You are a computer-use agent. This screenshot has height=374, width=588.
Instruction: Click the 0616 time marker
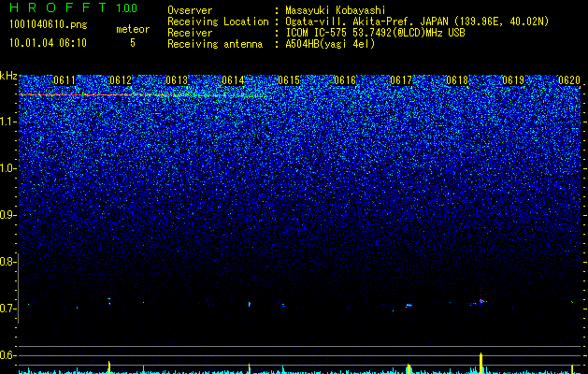pos(345,80)
